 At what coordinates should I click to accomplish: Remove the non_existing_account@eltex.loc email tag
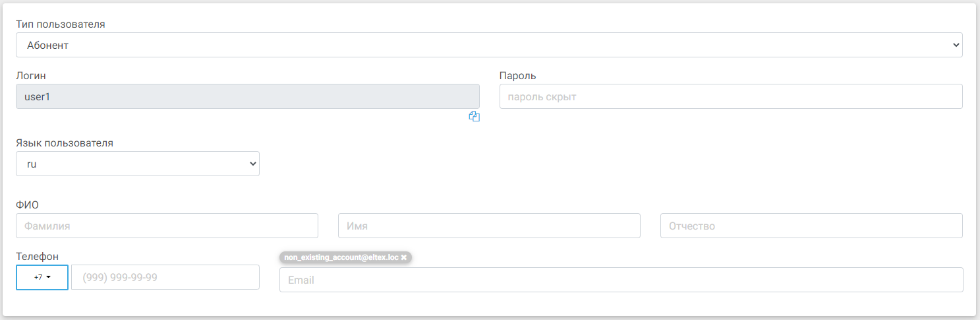(x=404, y=257)
